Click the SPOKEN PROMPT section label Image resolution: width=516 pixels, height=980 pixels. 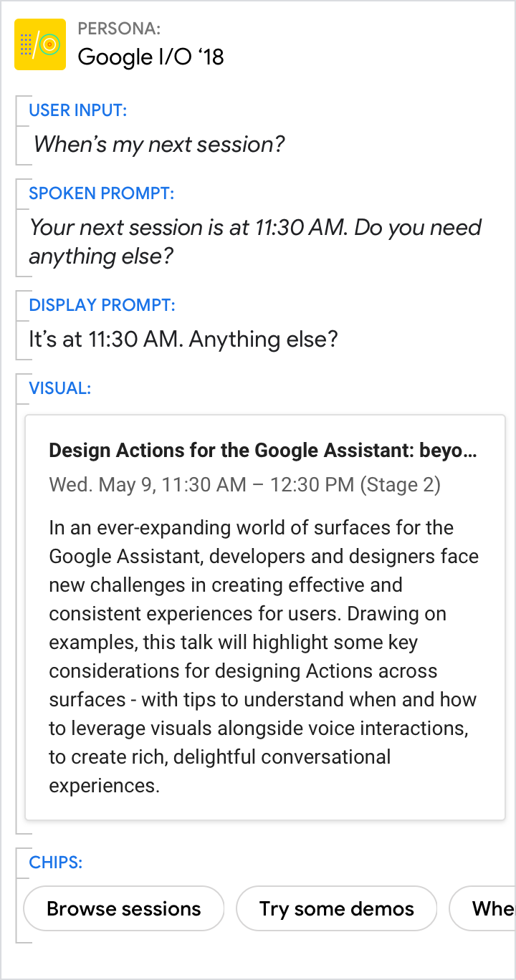(x=101, y=193)
